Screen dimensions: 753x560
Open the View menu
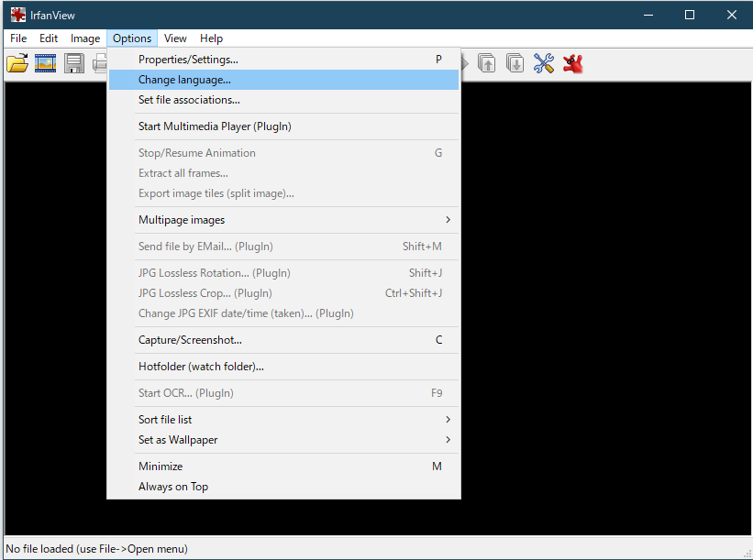click(x=175, y=38)
